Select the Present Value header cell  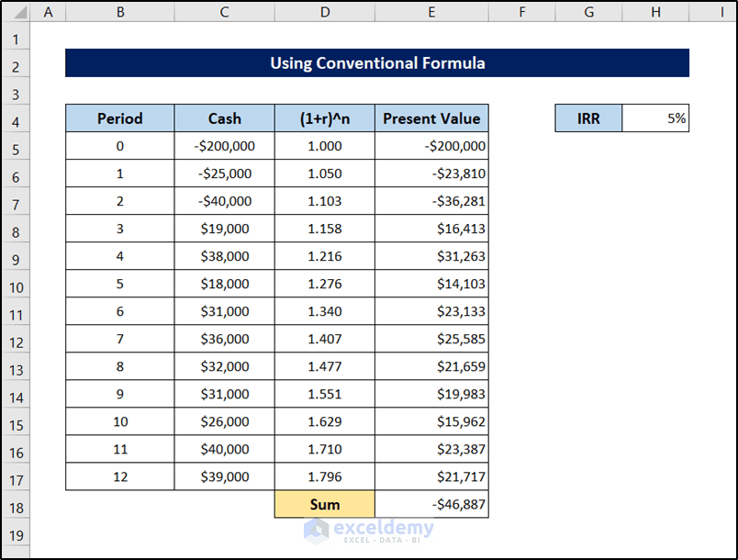431,118
